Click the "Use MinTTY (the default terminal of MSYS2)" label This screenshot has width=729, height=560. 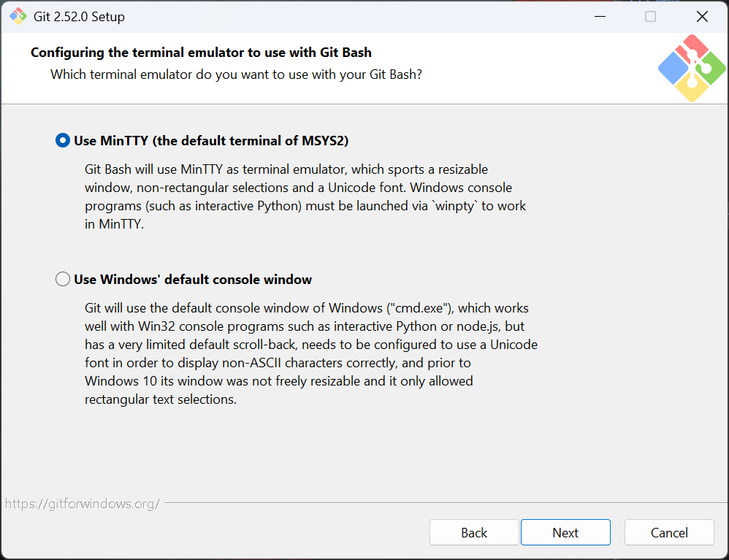[211, 141]
